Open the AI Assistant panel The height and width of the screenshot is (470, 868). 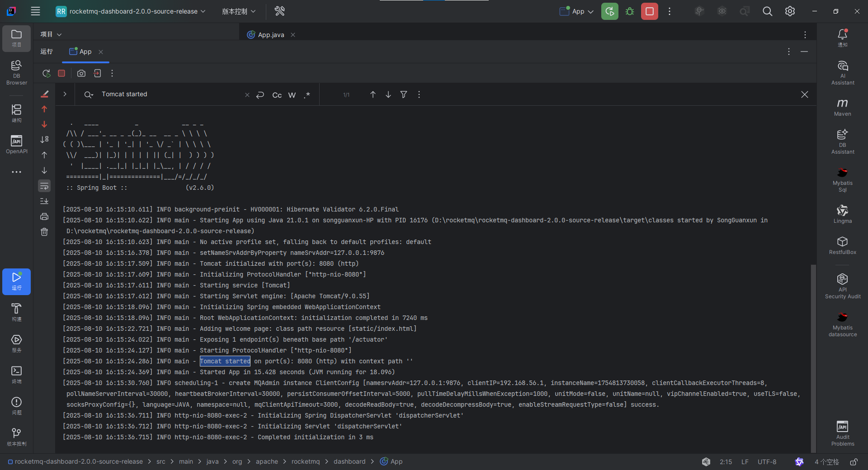tap(842, 71)
